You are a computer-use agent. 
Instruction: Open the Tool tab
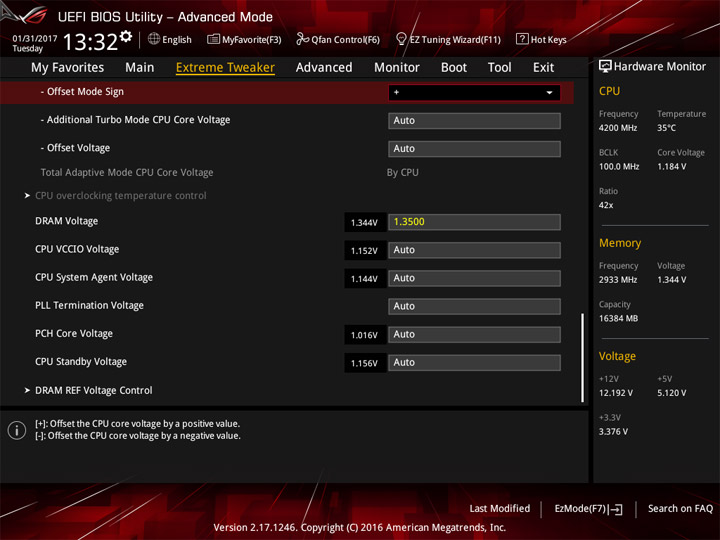[x=500, y=68]
